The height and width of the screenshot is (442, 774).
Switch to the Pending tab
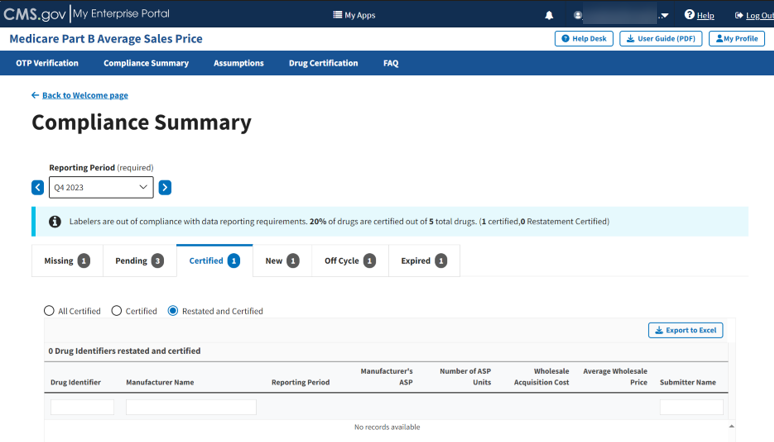click(x=140, y=261)
